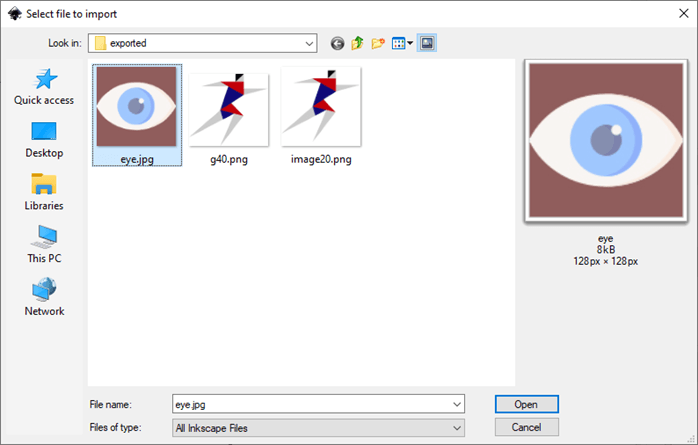Screen dimensions: 698x445
Task: Select the image20.png thumbnail
Action: pos(321,106)
